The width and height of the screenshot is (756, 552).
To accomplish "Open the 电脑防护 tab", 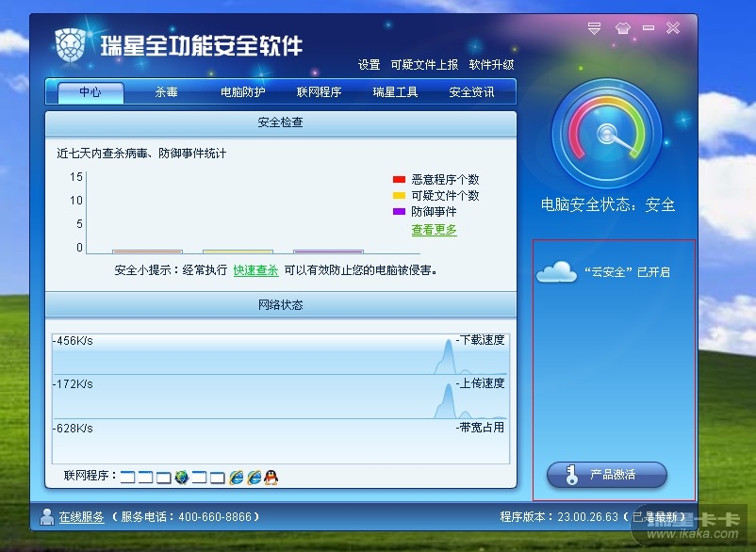I will click(x=242, y=92).
